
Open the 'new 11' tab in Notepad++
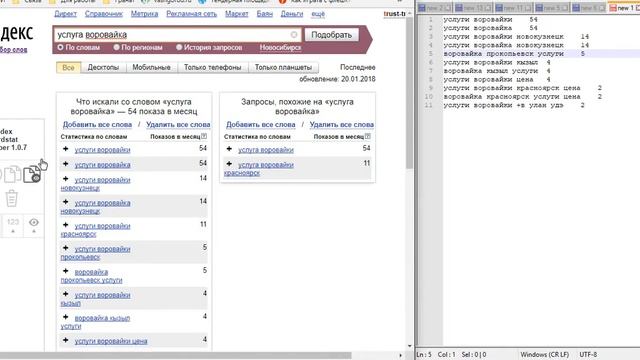[513, 8]
